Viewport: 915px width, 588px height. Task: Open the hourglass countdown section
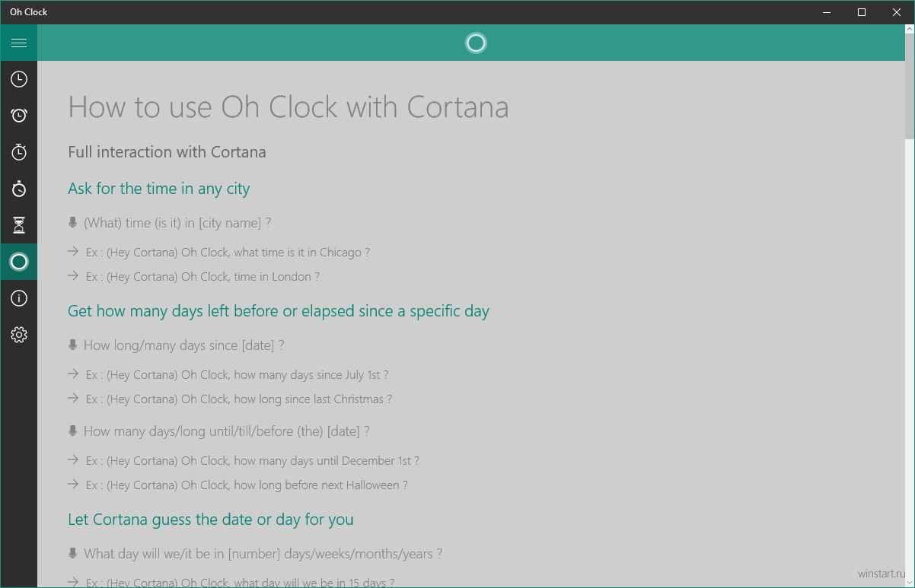click(x=19, y=225)
